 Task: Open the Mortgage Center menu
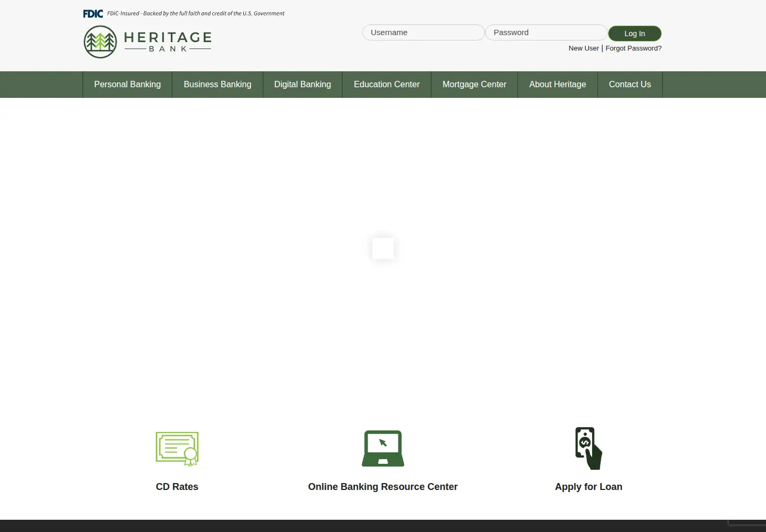(474, 85)
